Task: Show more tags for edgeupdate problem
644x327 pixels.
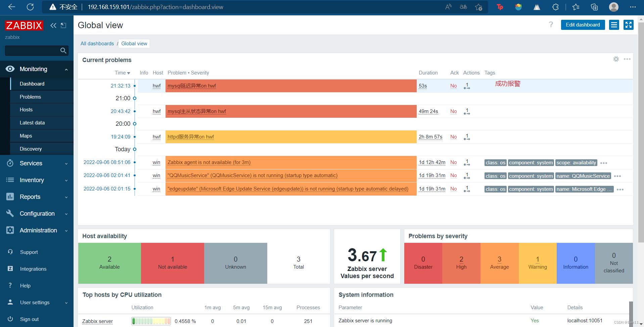Action: coord(620,189)
